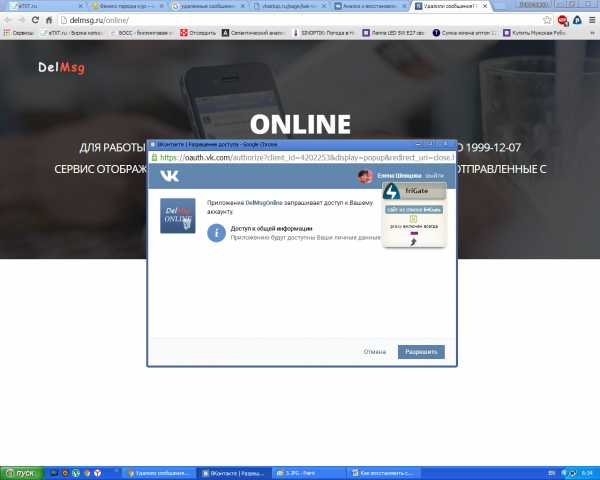Open the Семантический анализ bookmark
The image size is (600, 480).
pyautogui.click(x=253, y=33)
